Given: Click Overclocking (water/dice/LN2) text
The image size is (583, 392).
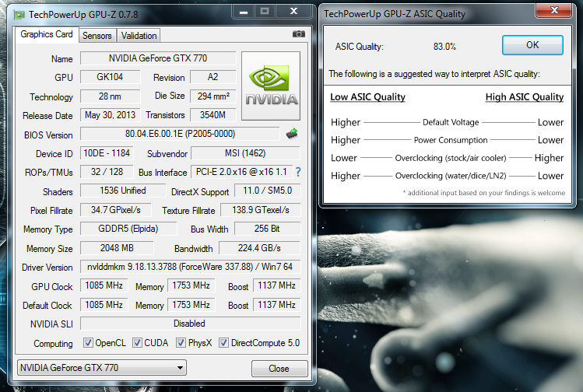Looking at the screenshot, I should pos(451,176).
